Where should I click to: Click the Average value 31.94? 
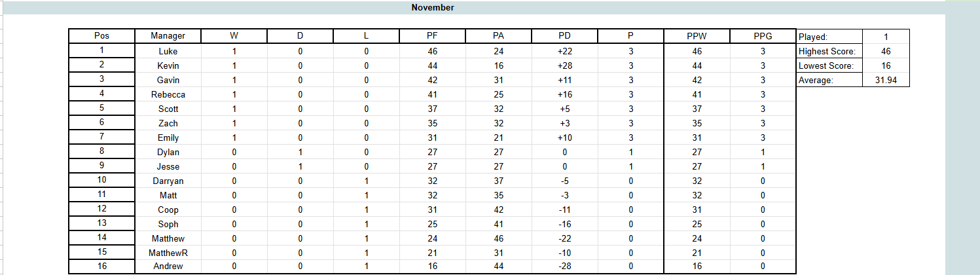tap(886, 80)
